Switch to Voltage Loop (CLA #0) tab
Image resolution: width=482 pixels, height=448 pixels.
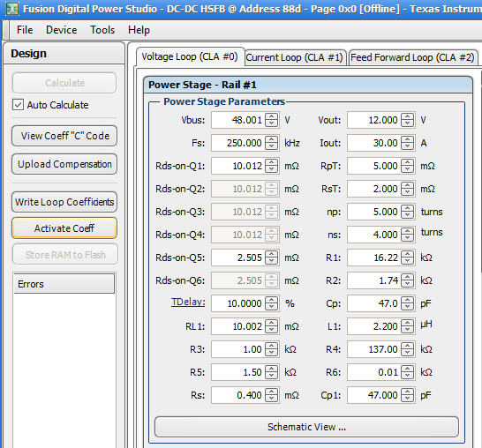coord(190,56)
